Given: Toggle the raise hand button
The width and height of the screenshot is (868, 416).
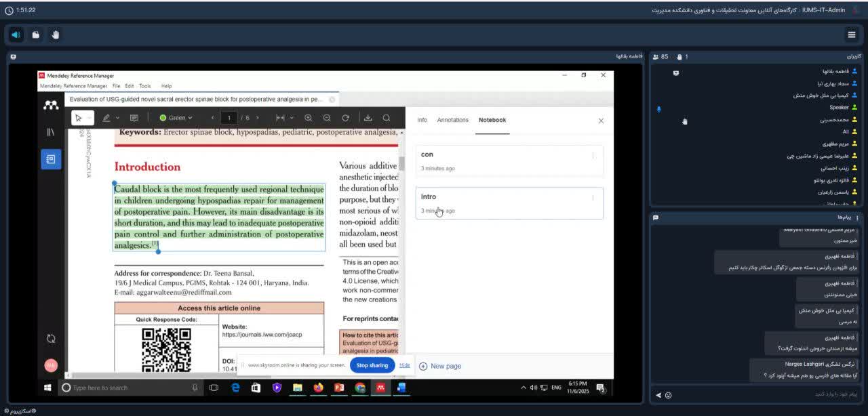Looking at the screenshot, I should click(x=55, y=35).
